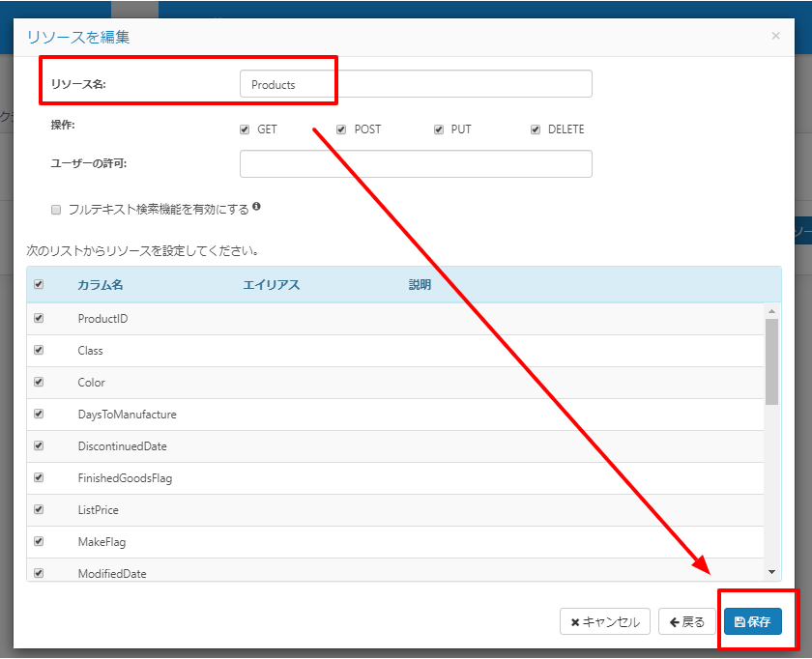The height and width of the screenshot is (659, 812).
Task: Uncheck the ProductID column checkbox
Action: click(x=39, y=318)
